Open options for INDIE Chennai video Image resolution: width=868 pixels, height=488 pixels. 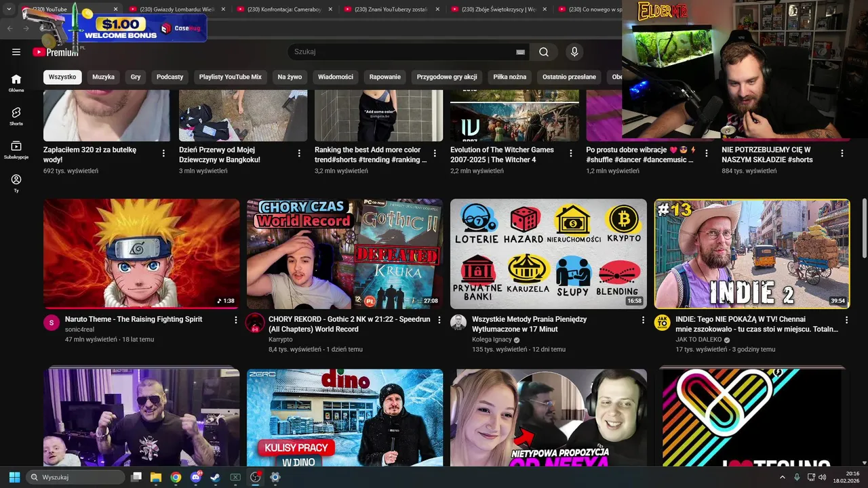[x=846, y=320]
